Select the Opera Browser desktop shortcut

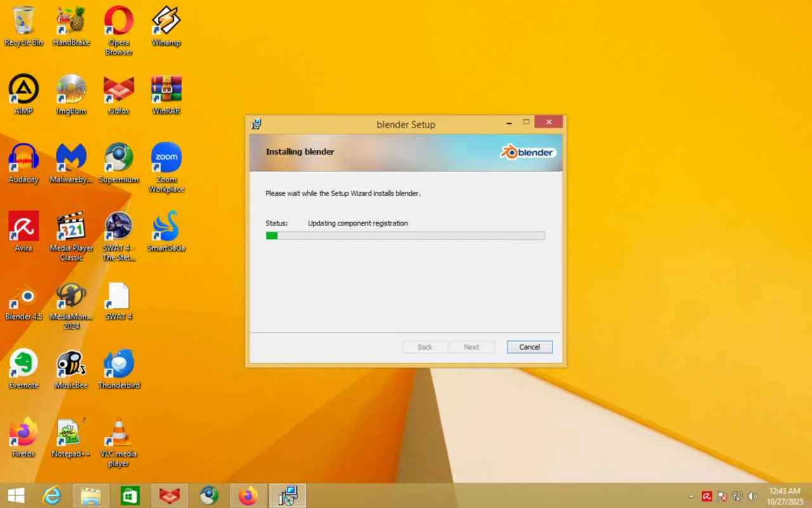pyautogui.click(x=119, y=30)
